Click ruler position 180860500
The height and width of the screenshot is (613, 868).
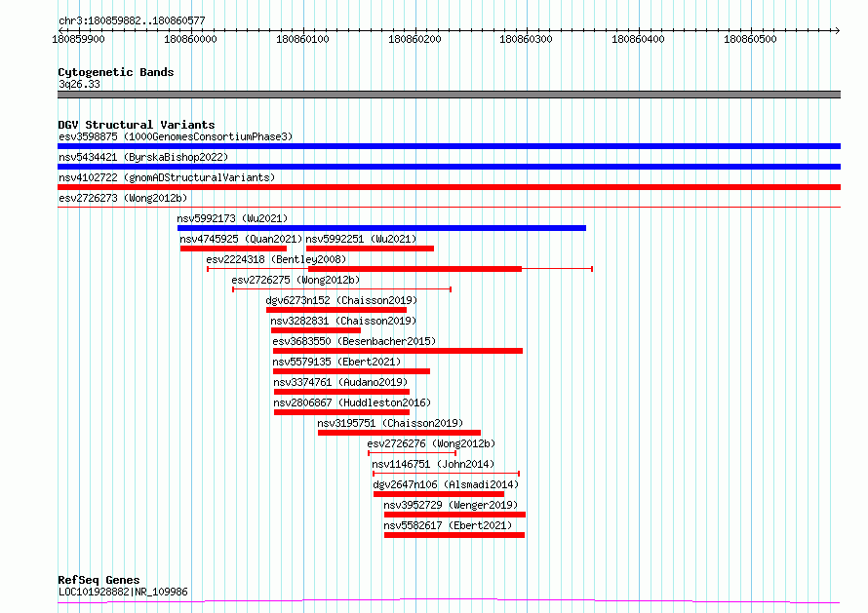coord(750,39)
